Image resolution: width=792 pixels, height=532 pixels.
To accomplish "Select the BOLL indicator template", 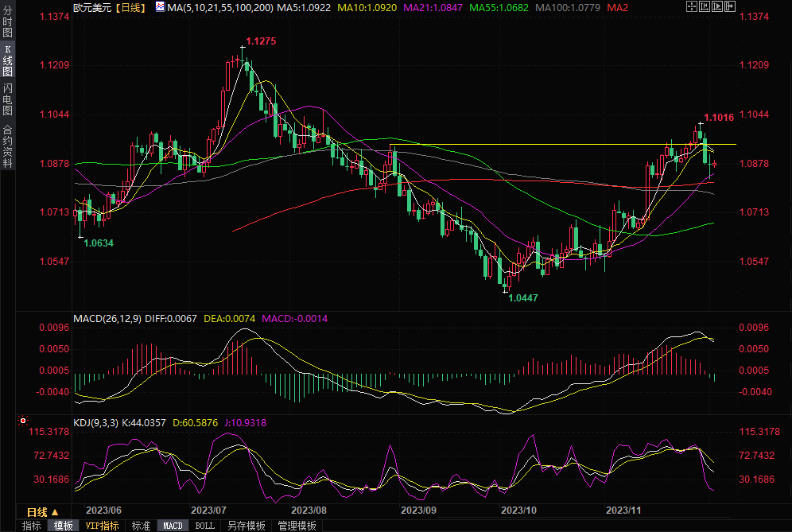I will pyautogui.click(x=204, y=526).
